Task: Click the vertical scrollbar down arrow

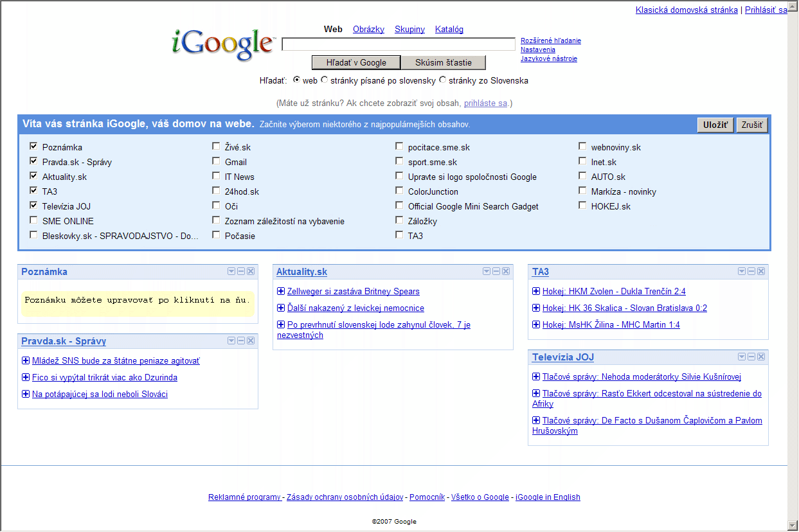Action: pos(793,525)
